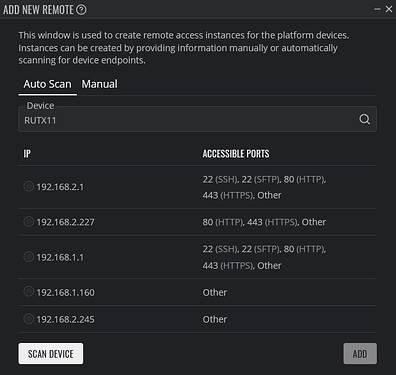
Task: Focus the Device input field with RUTX11
Action: [x=197, y=119]
